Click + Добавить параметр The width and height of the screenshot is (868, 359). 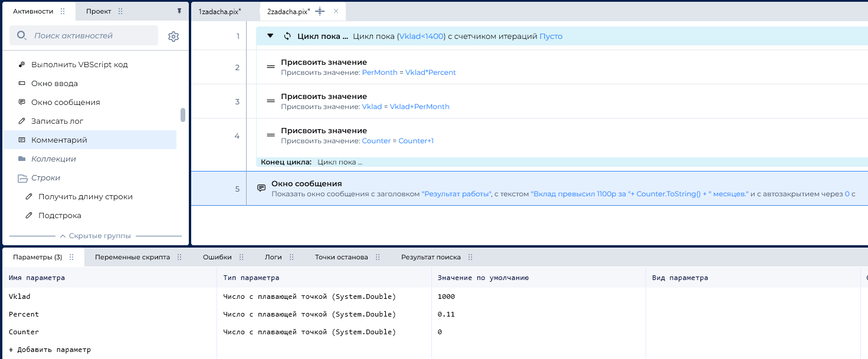(50, 350)
